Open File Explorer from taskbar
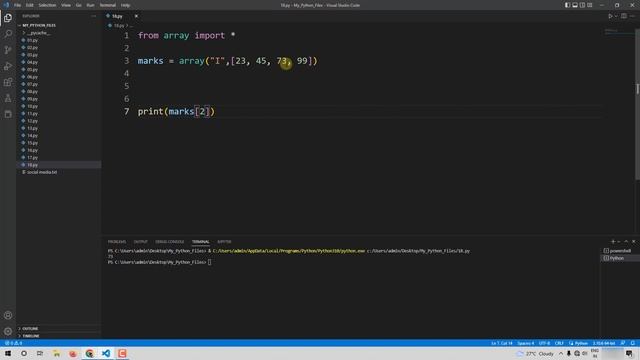This screenshot has width=640, height=360. pyautogui.click(x=56, y=353)
